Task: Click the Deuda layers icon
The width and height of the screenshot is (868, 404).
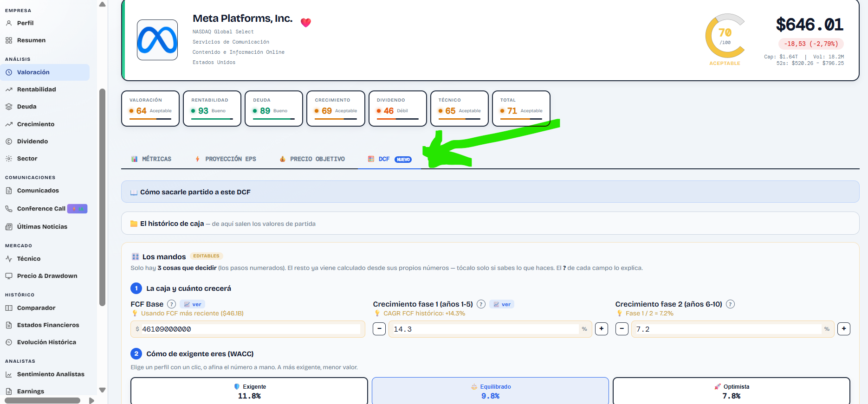Action: point(9,107)
